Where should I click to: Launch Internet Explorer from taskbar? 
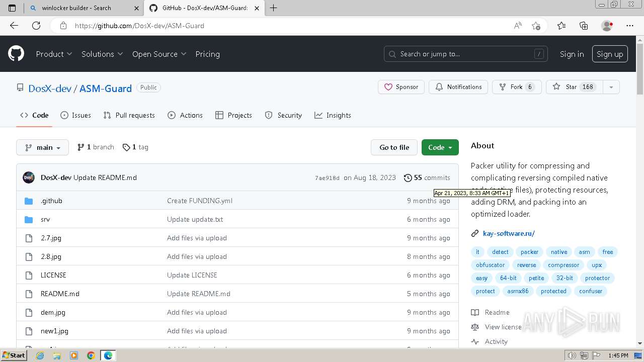pyautogui.click(x=40, y=355)
